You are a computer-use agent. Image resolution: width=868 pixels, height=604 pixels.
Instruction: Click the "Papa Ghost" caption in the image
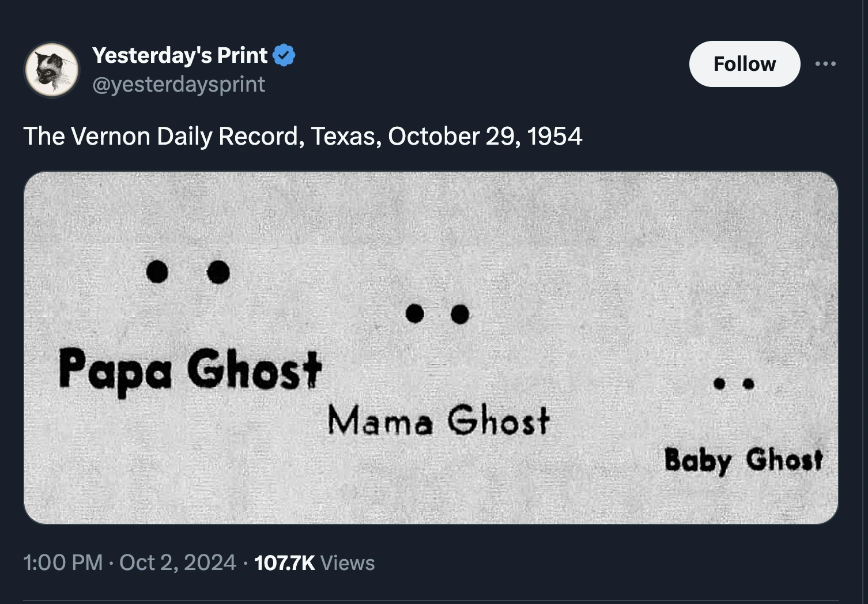(x=190, y=369)
